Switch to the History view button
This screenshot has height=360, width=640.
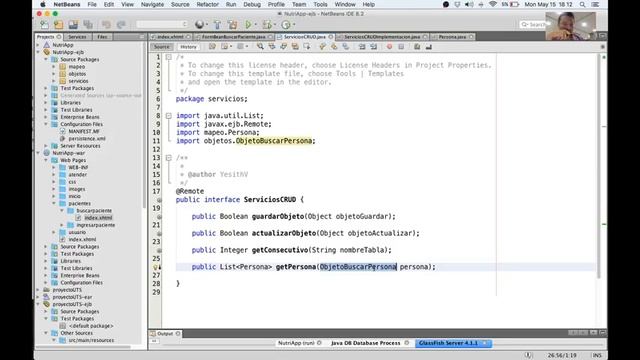(x=188, y=47)
